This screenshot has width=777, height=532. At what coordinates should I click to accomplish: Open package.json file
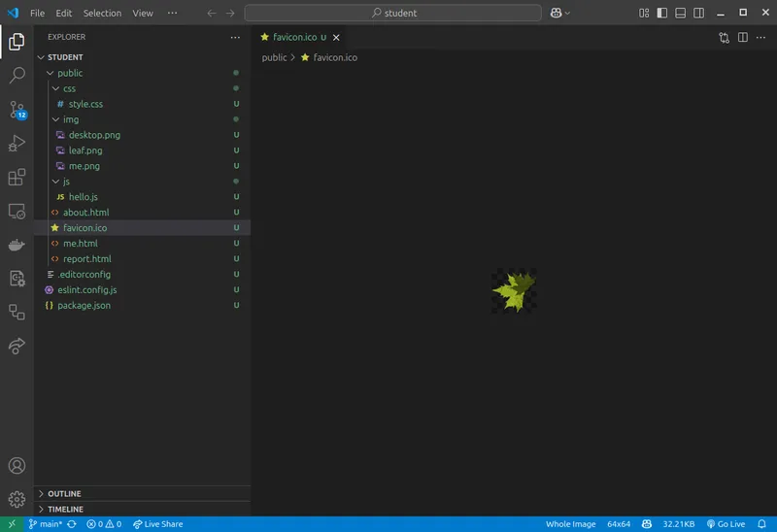click(142, 305)
